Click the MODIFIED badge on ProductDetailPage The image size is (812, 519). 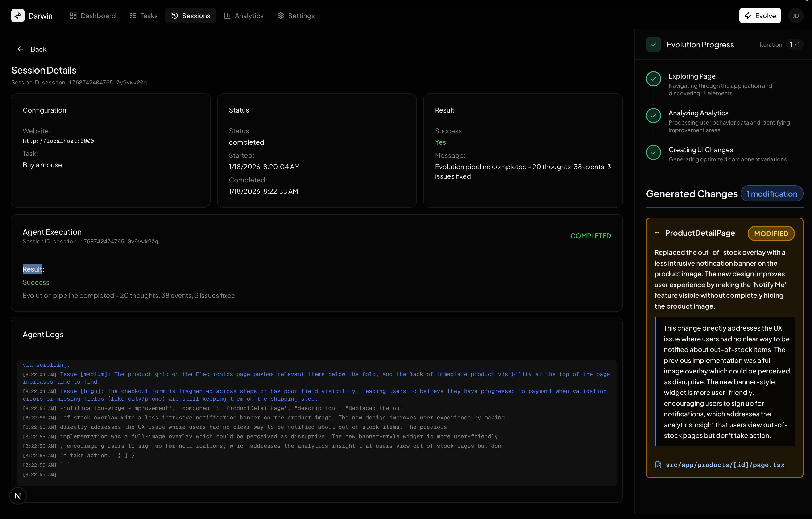(771, 234)
